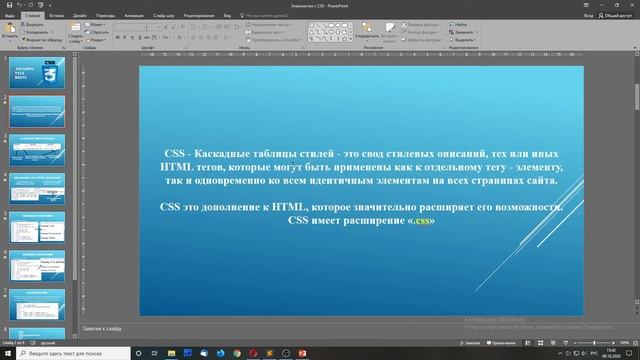Image resolution: width=640 pixels, height=360 pixels.
Task: Click Sign in (Вход) link
Action: 588,16
